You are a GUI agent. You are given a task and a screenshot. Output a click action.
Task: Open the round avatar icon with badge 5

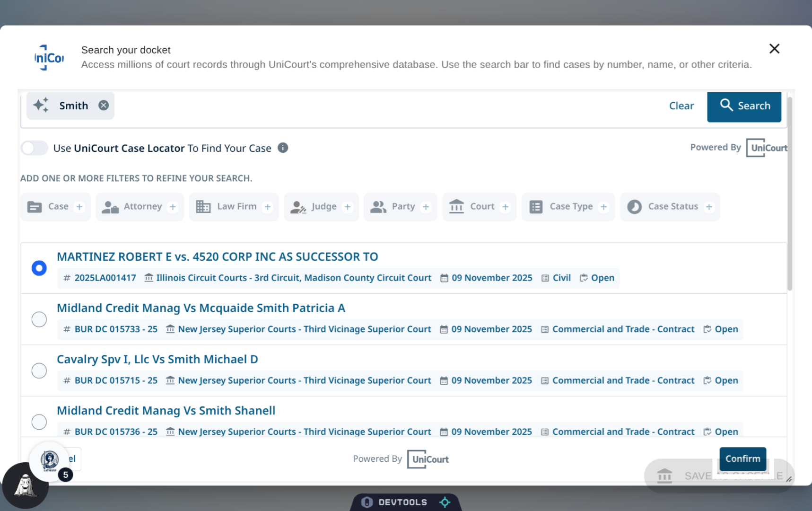(x=50, y=460)
